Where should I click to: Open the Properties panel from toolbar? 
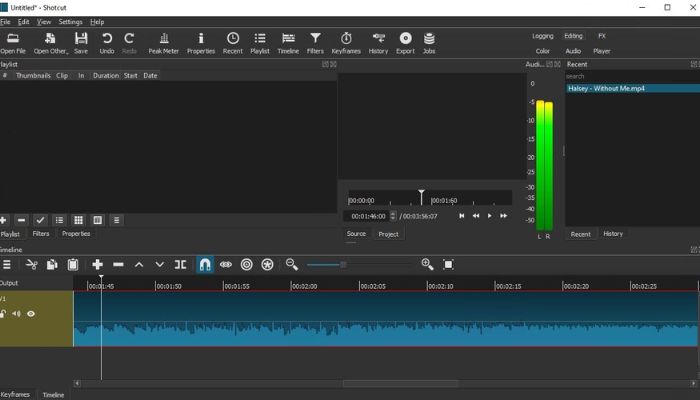pos(201,43)
